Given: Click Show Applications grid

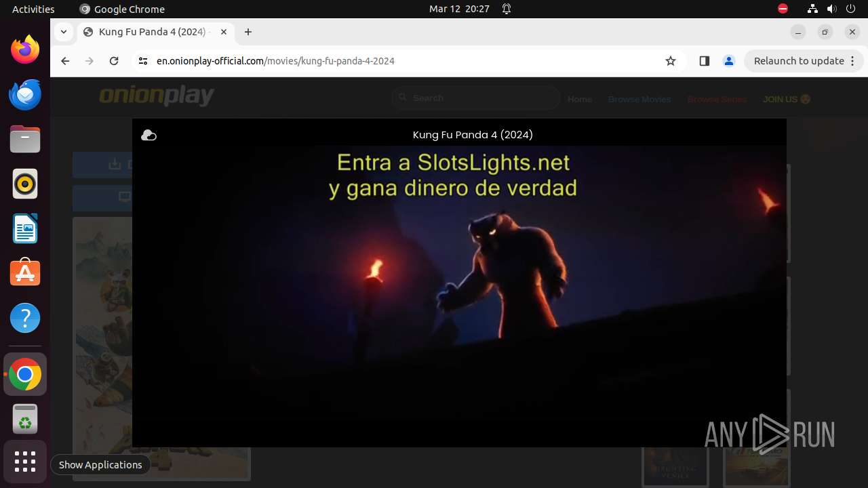Looking at the screenshot, I should [25, 462].
